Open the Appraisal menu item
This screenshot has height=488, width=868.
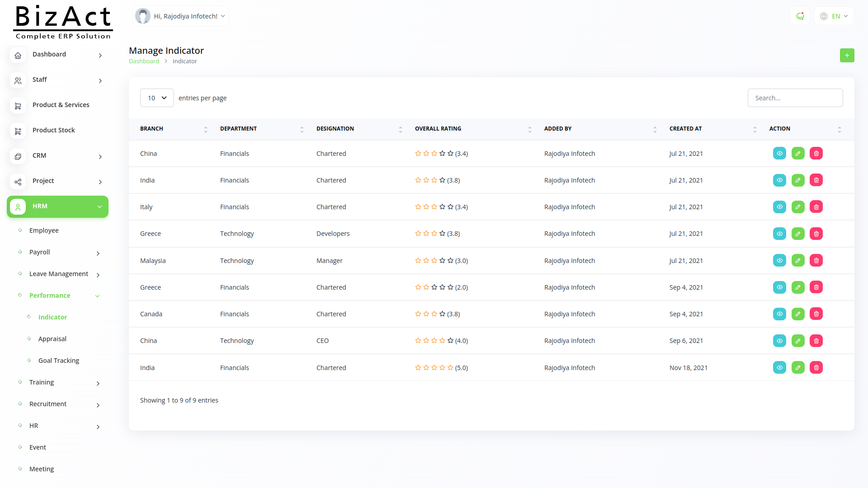52,339
